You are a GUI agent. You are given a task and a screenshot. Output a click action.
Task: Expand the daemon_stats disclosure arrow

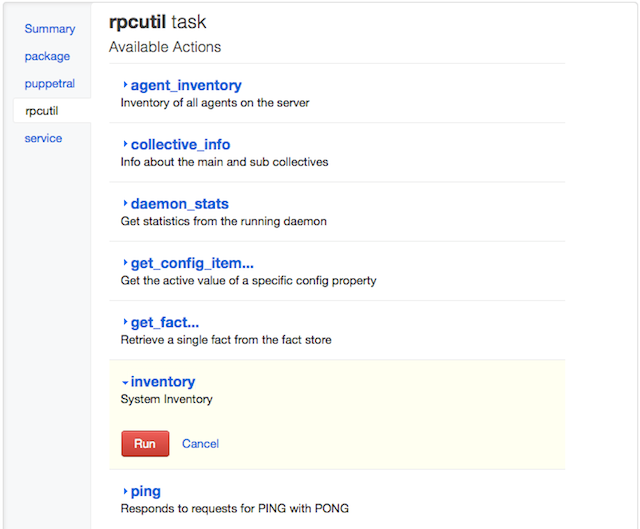click(x=125, y=204)
